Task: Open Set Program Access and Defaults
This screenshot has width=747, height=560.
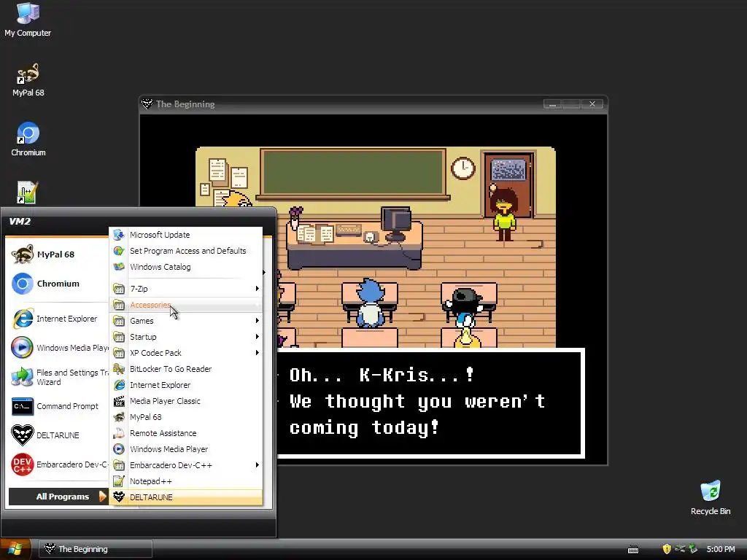Action: point(186,251)
